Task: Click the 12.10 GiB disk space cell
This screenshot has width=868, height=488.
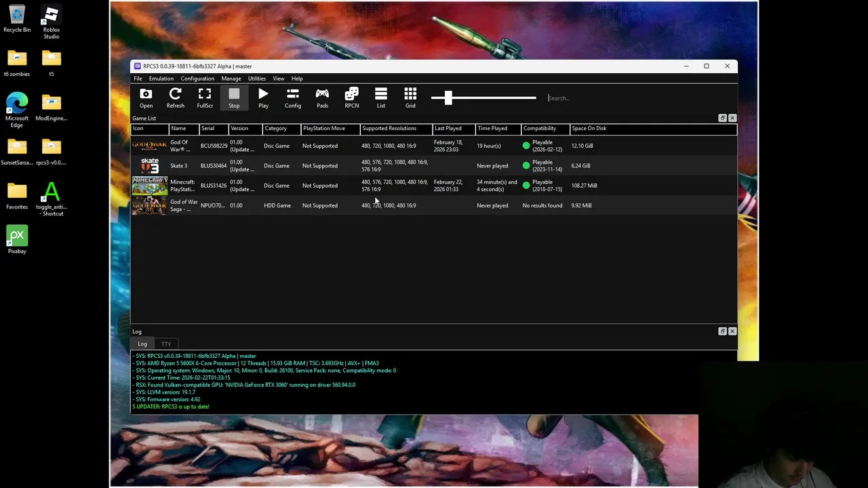Action: [x=582, y=146]
